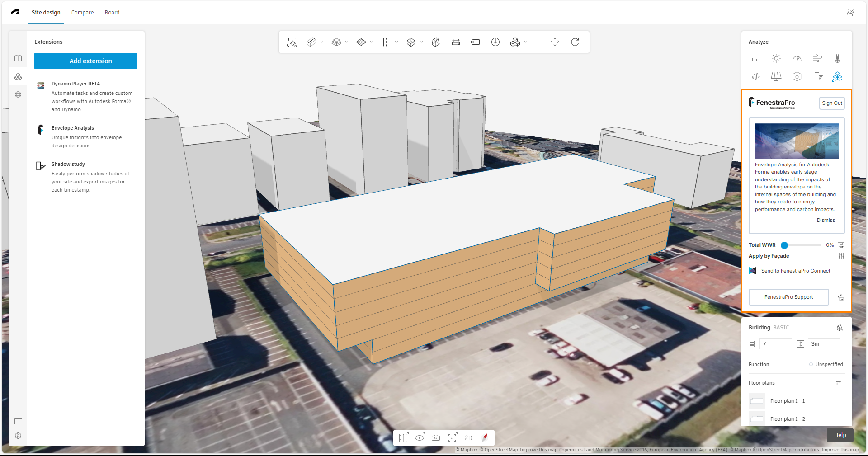Switch to the Site design tab

click(x=46, y=12)
